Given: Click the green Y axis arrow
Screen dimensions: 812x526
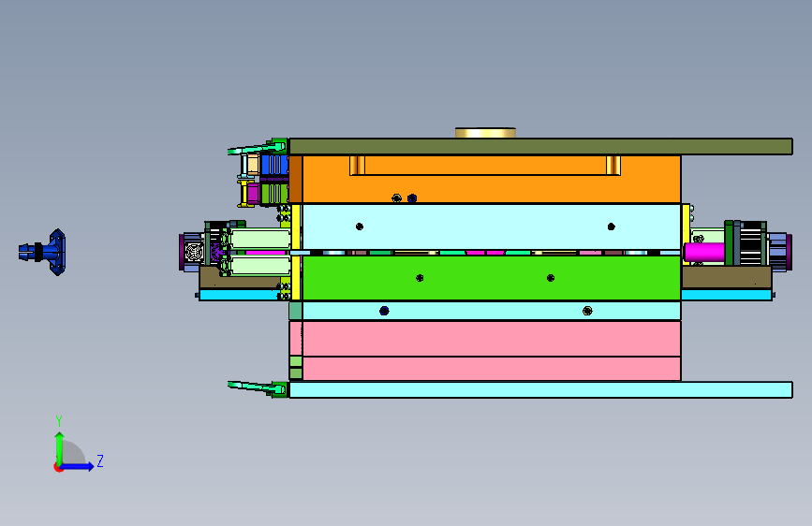Looking at the screenshot, I should click(60, 447).
